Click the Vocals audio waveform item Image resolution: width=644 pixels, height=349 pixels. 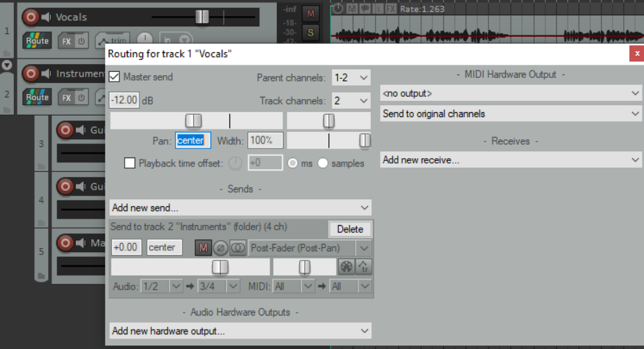point(487,36)
